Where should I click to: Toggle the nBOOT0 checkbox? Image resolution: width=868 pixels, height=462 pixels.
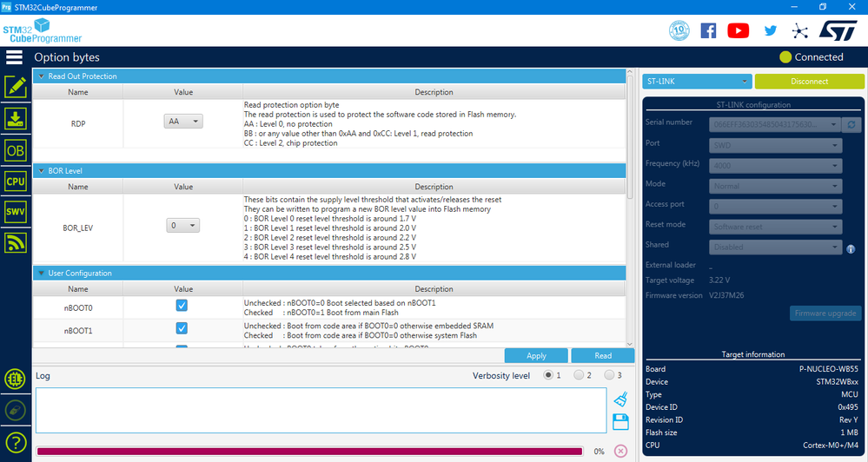tap(182, 306)
